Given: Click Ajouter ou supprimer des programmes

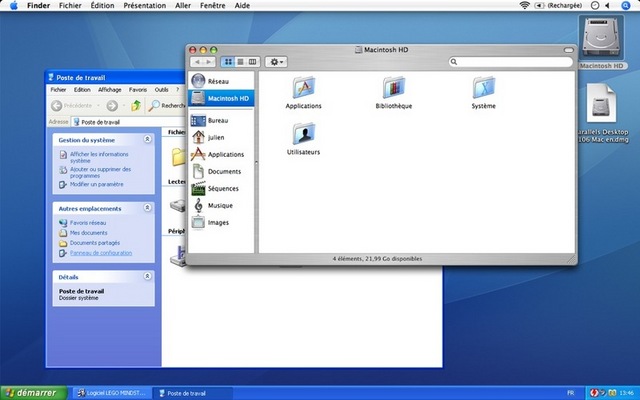Looking at the screenshot, I should [100, 172].
